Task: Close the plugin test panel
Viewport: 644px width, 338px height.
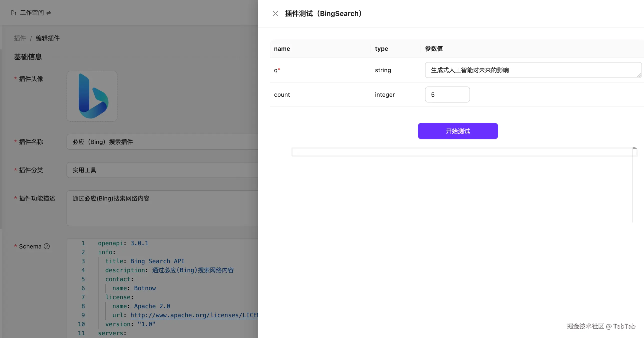Action: point(275,13)
